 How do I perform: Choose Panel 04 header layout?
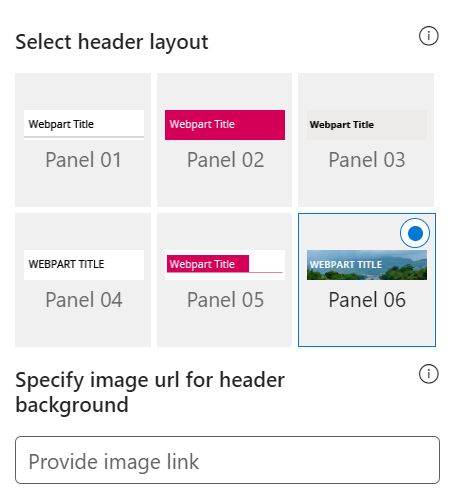pyautogui.click(x=83, y=280)
